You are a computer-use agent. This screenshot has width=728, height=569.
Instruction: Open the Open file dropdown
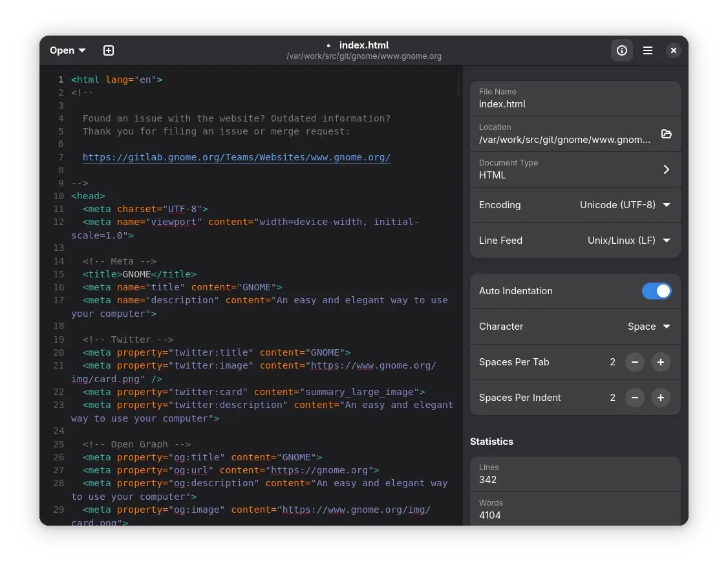68,50
